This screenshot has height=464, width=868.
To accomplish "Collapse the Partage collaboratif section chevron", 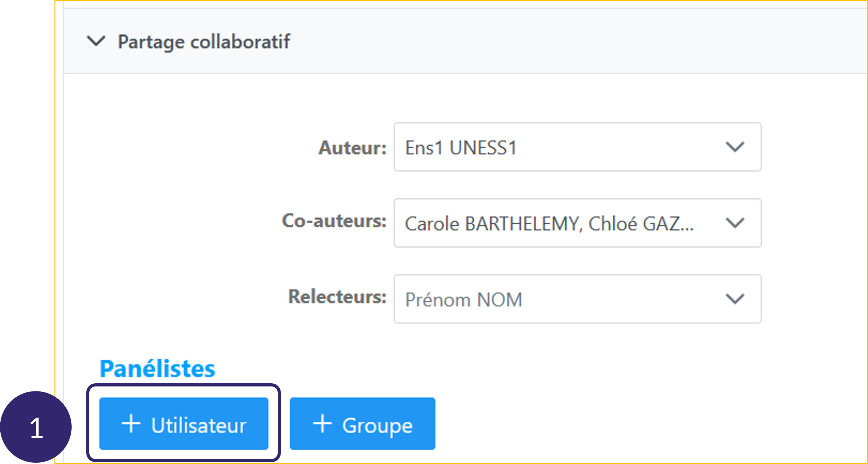I will tap(96, 41).
